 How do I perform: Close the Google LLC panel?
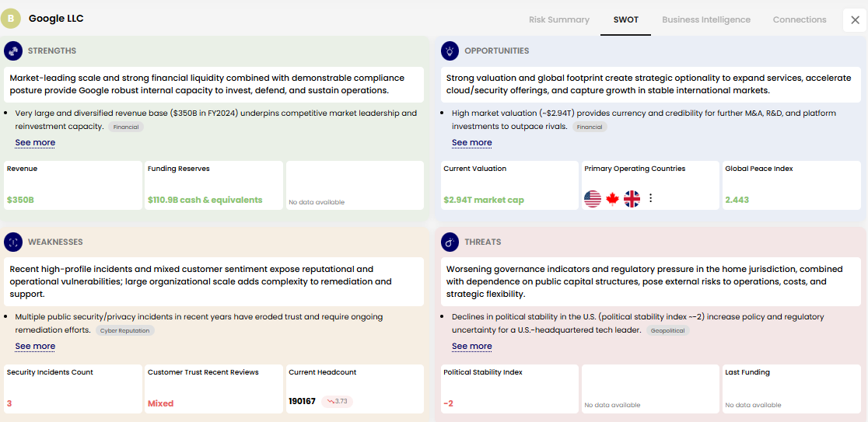pyautogui.click(x=855, y=20)
